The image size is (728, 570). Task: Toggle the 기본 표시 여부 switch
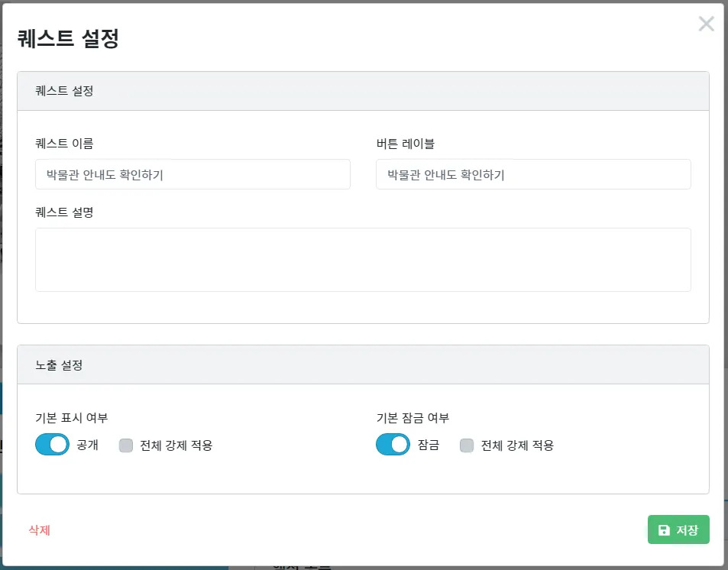click(x=53, y=445)
